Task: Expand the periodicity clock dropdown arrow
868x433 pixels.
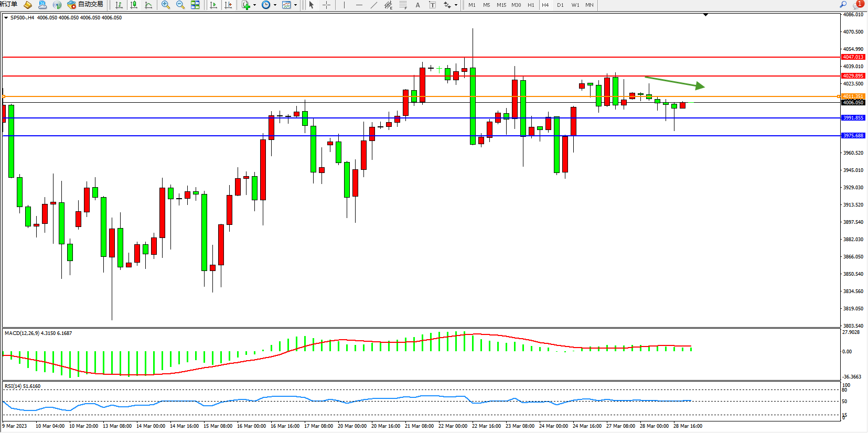Action: coord(275,5)
